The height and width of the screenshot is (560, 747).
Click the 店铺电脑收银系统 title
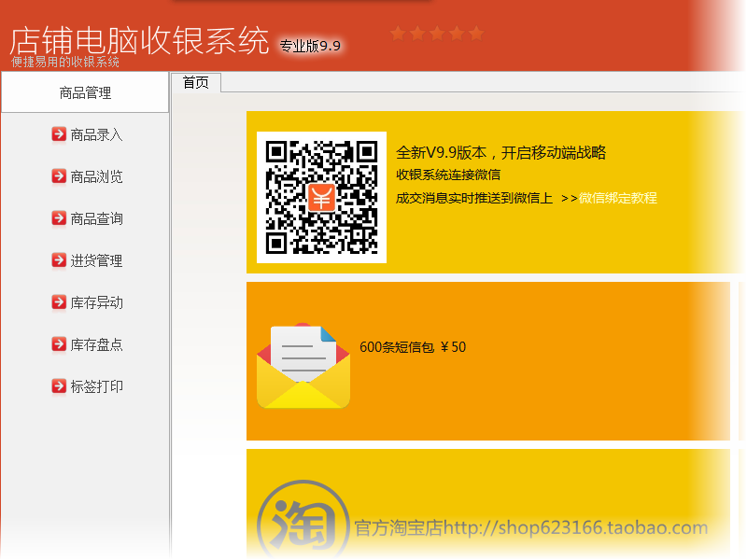click(x=139, y=40)
